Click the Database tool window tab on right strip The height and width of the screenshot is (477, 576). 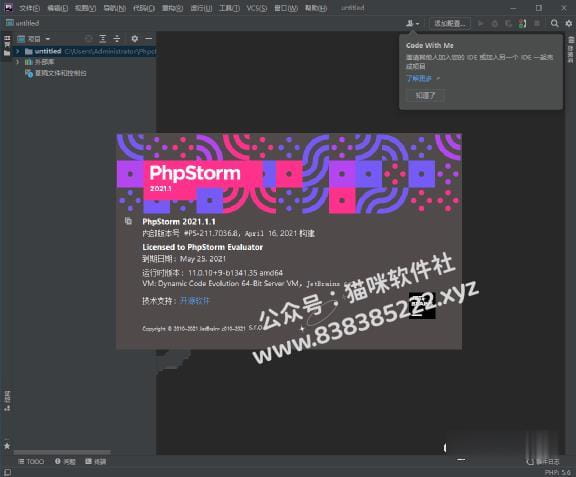pos(570,50)
